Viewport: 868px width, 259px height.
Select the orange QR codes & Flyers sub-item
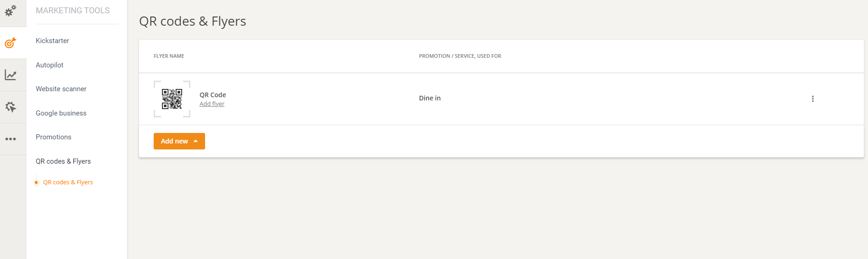(68, 182)
